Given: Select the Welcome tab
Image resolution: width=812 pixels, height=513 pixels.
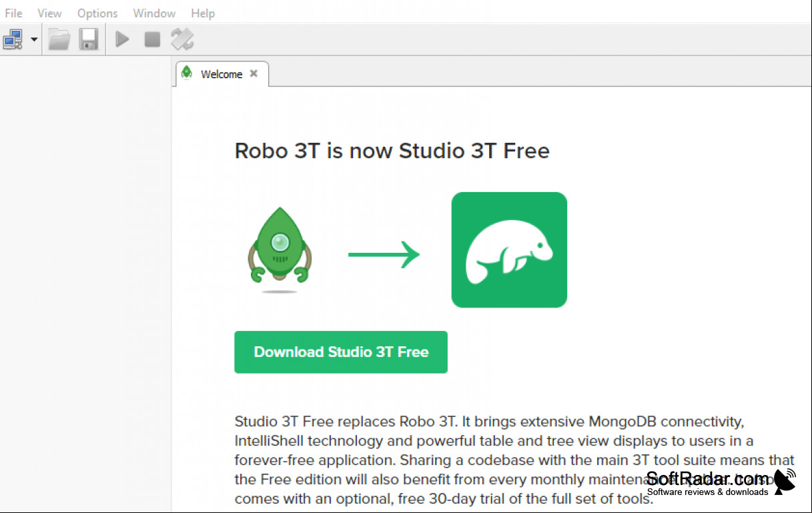Looking at the screenshot, I should pyautogui.click(x=222, y=74).
